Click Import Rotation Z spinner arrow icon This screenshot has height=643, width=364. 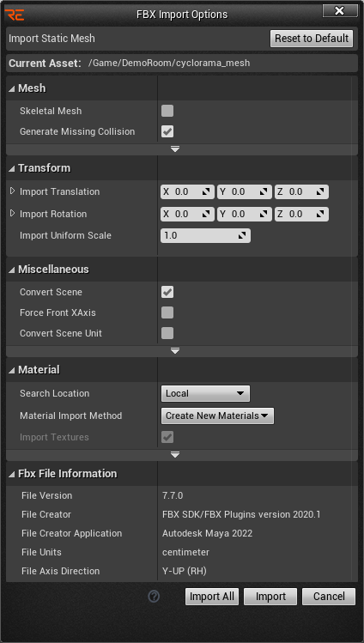[320, 214]
